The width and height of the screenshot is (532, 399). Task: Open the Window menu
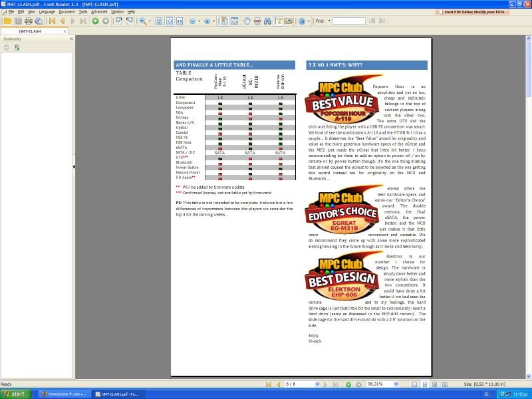[118, 12]
